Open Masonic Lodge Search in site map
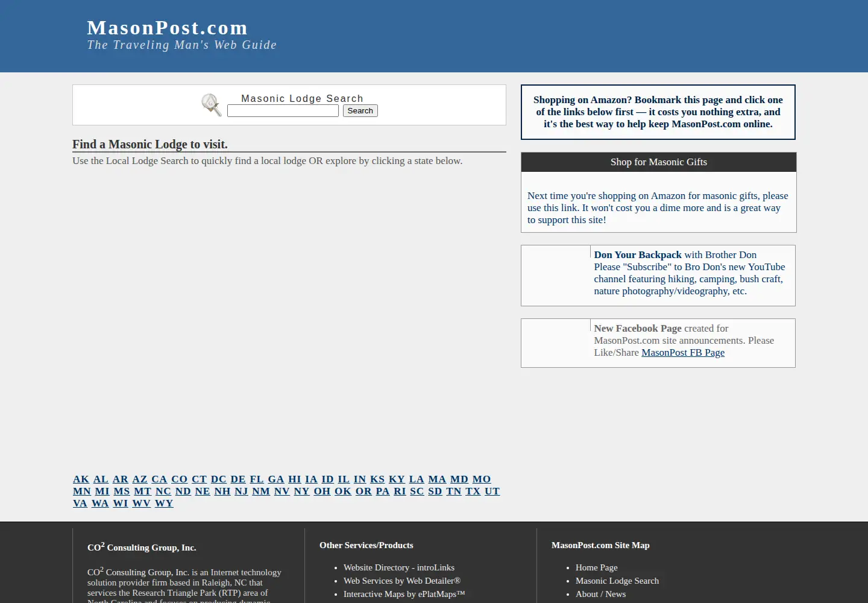Image resolution: width=868 pixels, height=603 pixels. (x=617, y=581)
